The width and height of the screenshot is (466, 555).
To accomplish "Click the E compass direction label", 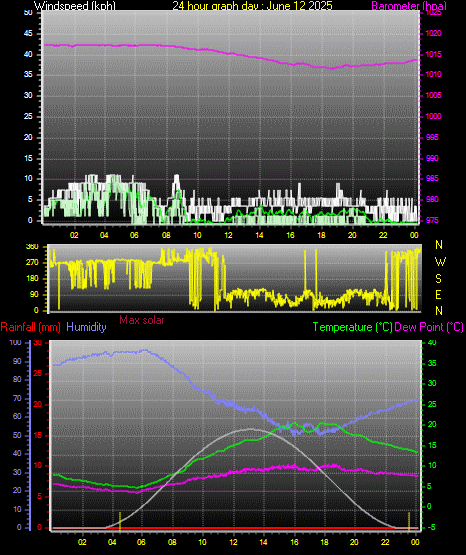I will [x=438, y=295].
